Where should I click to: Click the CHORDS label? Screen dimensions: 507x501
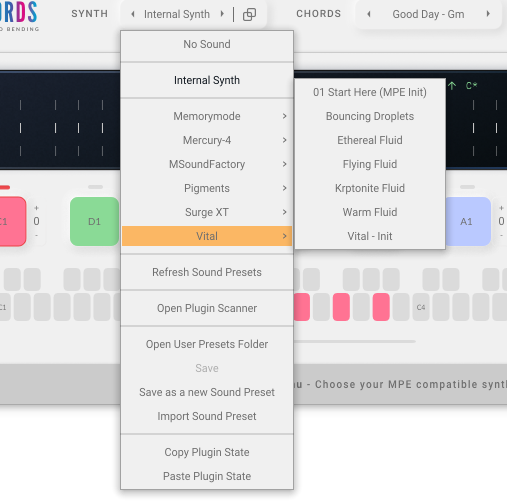(x=319, y=14)
